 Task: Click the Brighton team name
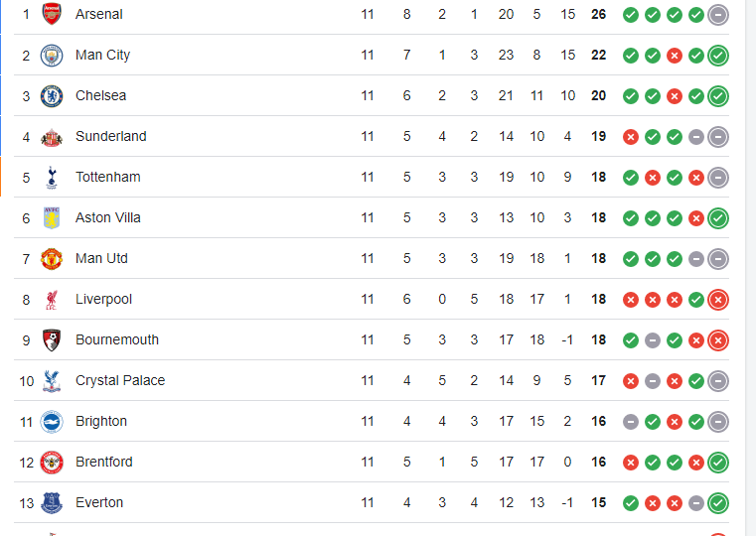(x=101, y=422)
